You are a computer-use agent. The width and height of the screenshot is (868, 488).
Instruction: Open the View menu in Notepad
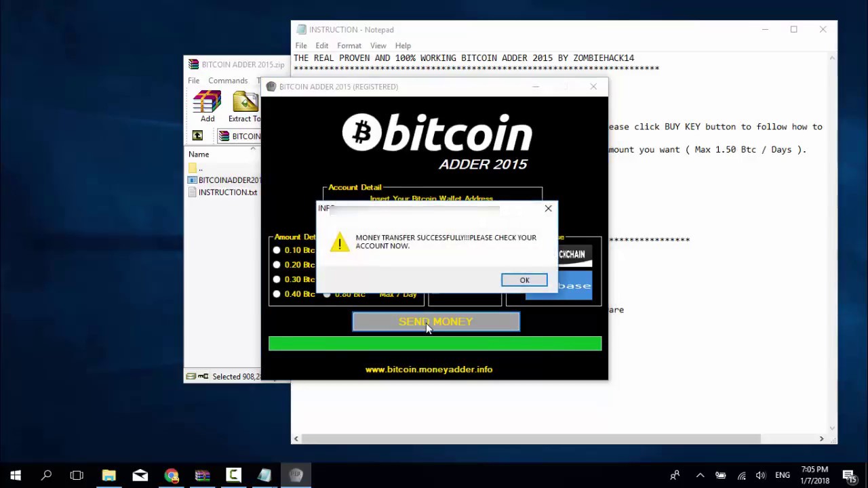[378, 46]
